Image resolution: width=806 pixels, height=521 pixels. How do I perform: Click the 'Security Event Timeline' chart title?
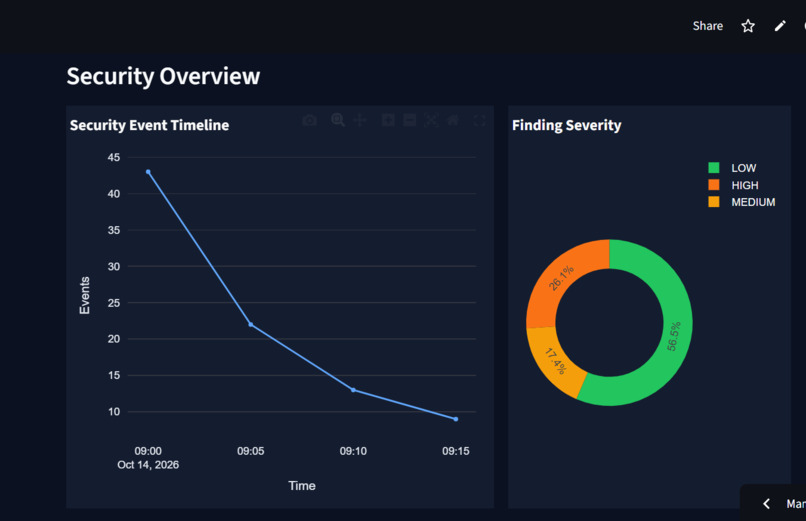150,125
